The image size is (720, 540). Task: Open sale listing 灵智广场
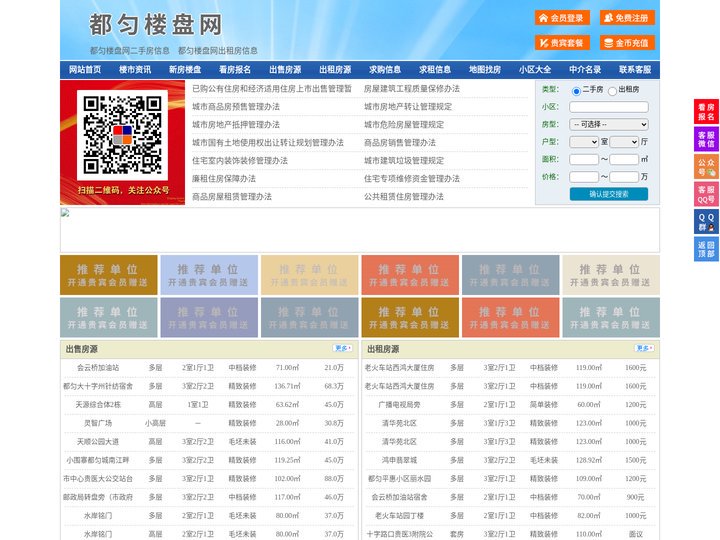pyautogui.click(x=98, y=423)
